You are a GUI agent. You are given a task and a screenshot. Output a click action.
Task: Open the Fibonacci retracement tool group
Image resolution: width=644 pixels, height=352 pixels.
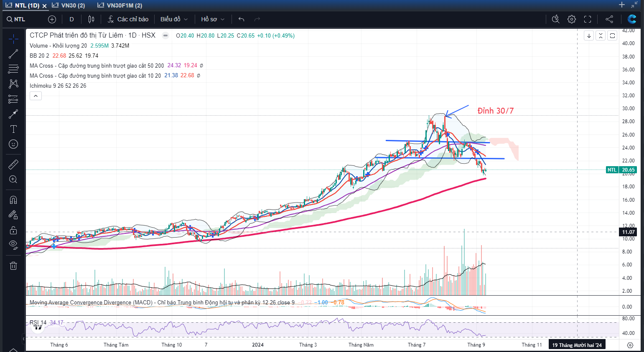click(x=13, y=69)
